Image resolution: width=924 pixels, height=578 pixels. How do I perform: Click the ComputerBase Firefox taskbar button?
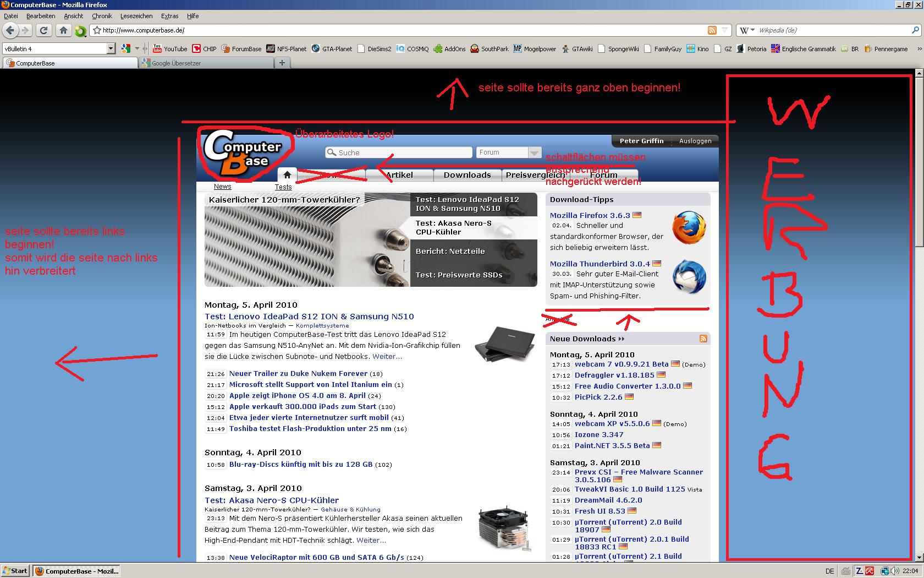(x=76, y=571)
